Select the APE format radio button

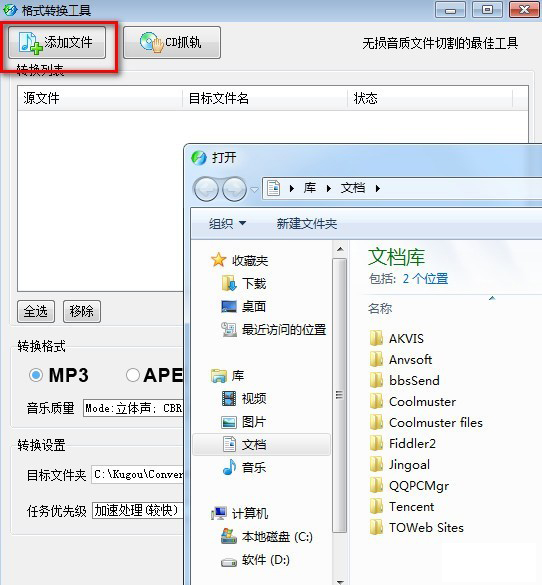point(133,375)
